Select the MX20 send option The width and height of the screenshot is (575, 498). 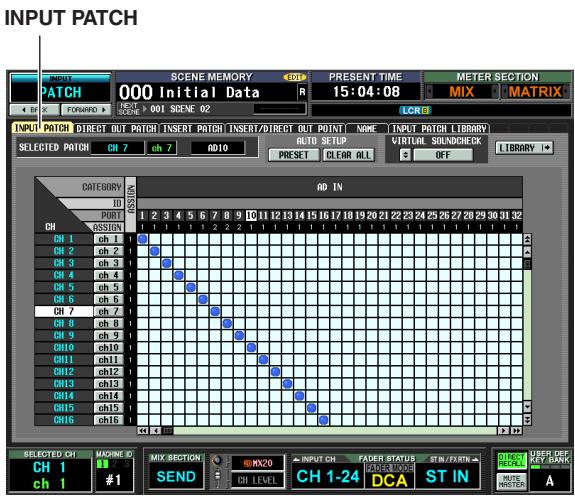[x=258, y=463]
